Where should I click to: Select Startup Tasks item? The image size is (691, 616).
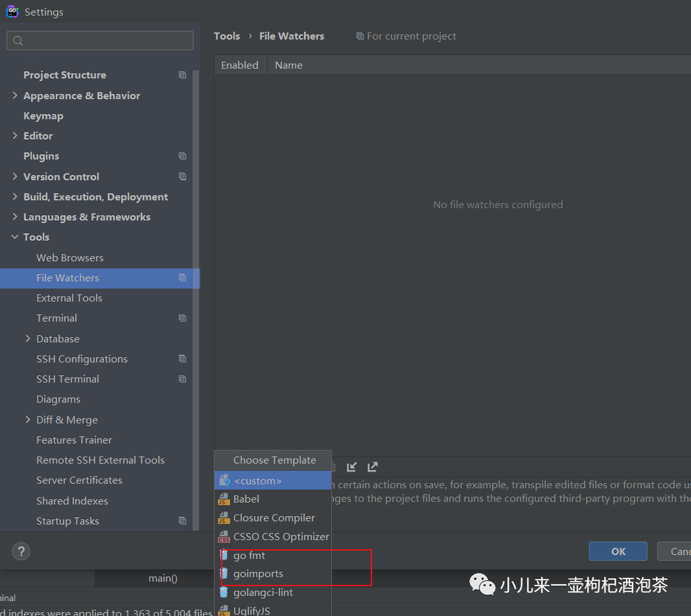[x=68, y=521]
